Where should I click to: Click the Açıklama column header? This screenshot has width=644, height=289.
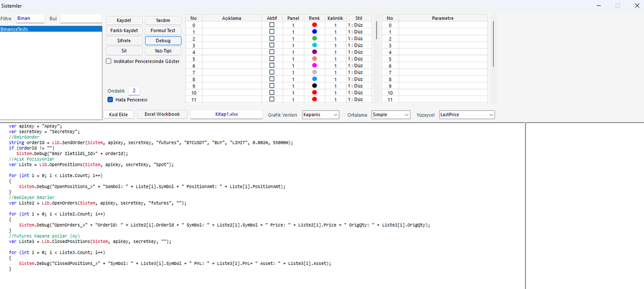pos(232,18)
